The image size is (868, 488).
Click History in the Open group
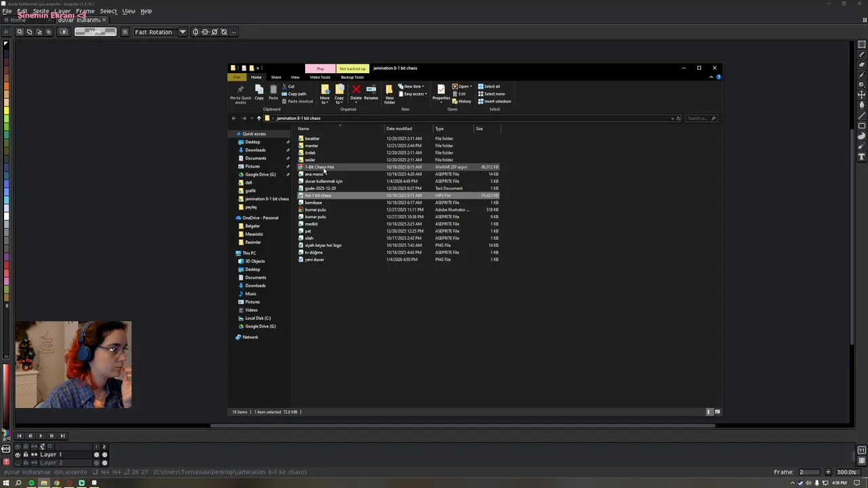tap(462, 101)
